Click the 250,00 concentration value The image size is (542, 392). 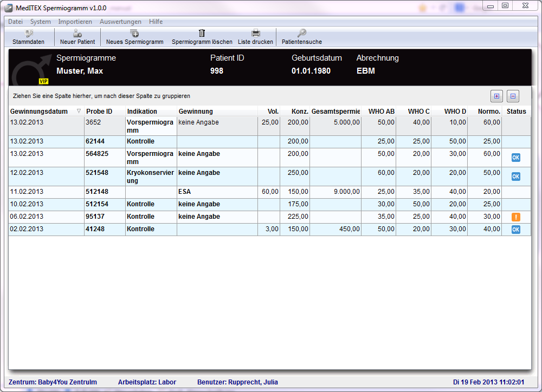coord(298,173)
